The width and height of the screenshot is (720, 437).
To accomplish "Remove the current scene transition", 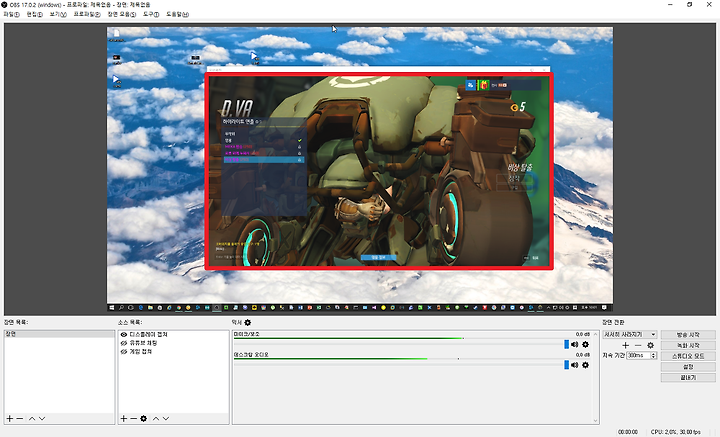I will click(x=638, y=345).
